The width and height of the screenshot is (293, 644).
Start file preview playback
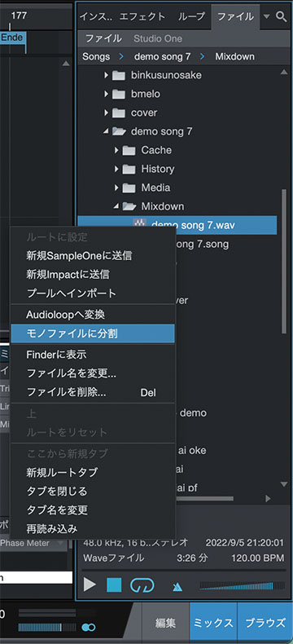pos(90,584)
